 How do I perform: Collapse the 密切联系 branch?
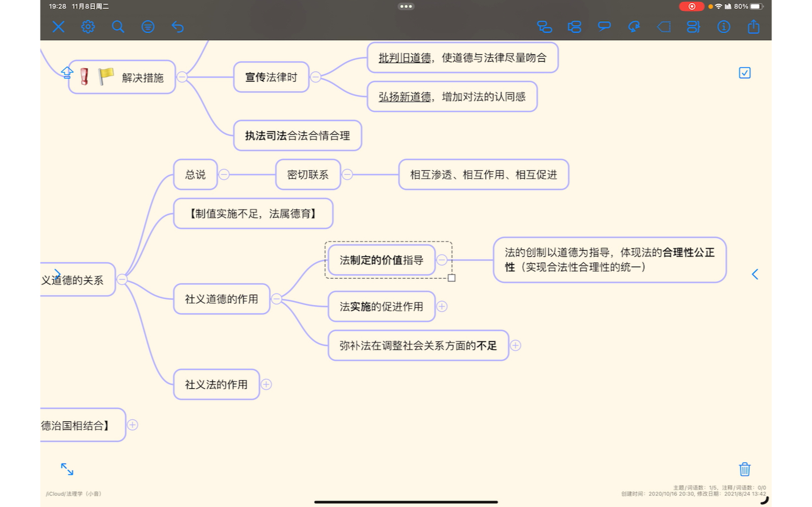(347, 174)
